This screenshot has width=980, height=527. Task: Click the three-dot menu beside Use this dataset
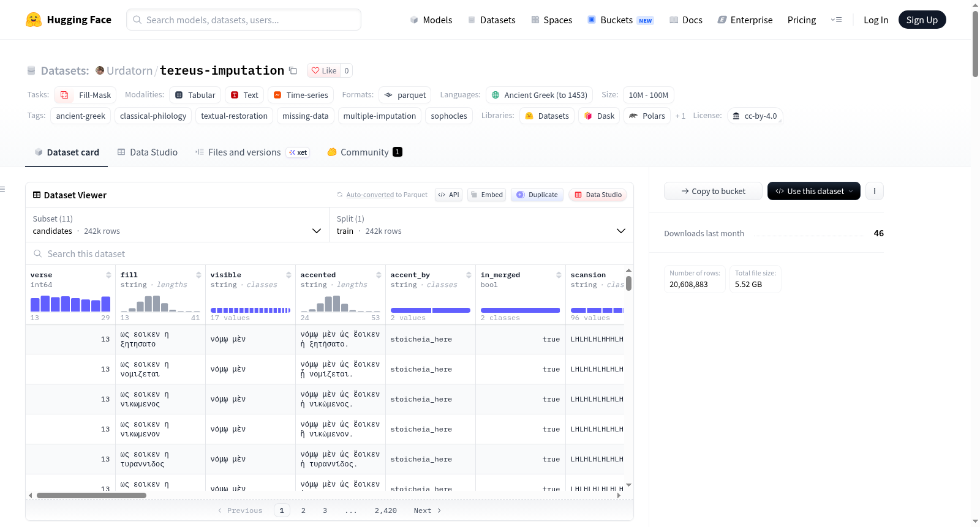coord(875,191)
